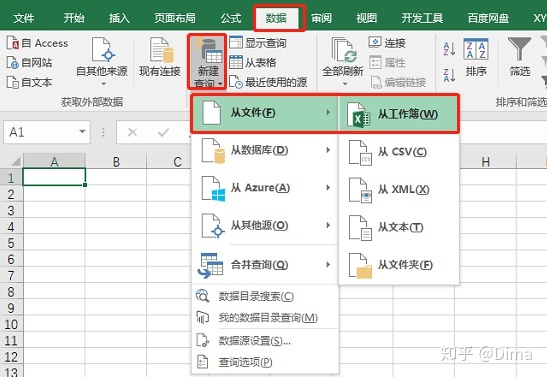The image size is (547, 377).
Task: Open 查询选项(P) menu entry
Action: pos(265,362)
